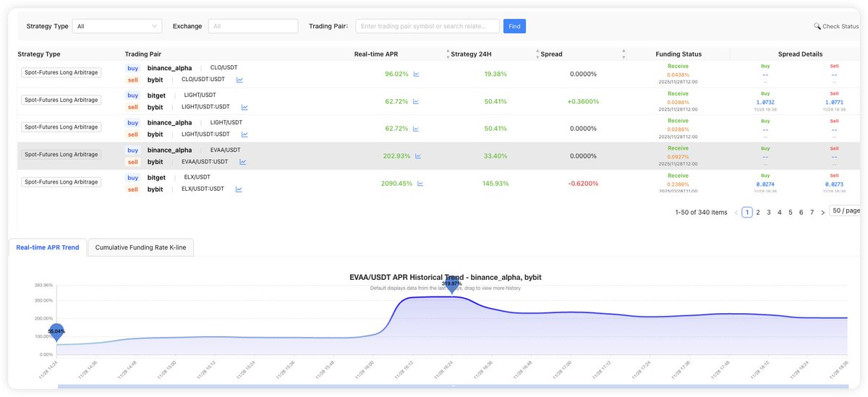Click trend icon next to 202.93% APR
Screen dimensions: 868x397
(418, 156)
